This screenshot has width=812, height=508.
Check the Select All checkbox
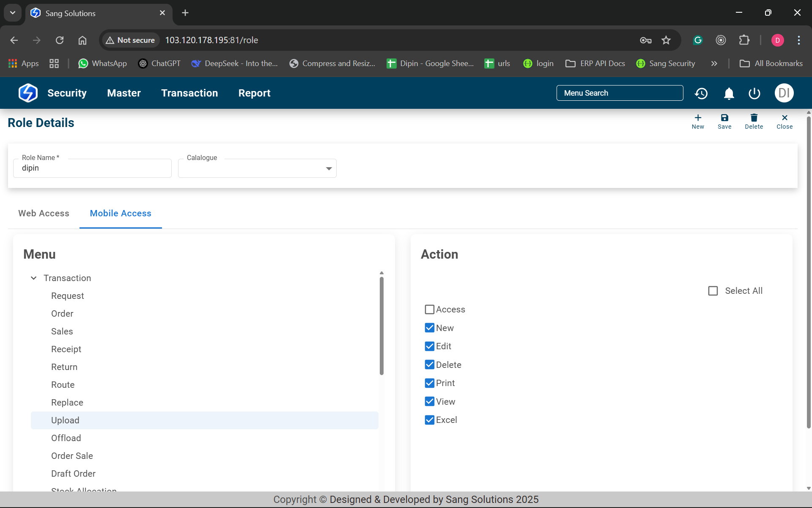pyautogui.click(x=713, y=291)
